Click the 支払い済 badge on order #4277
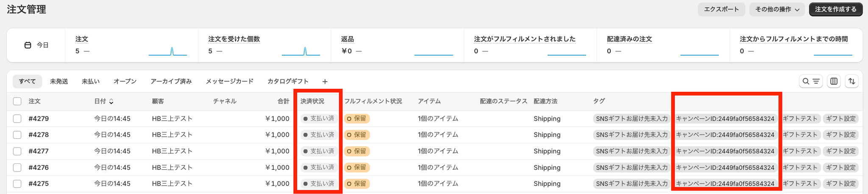The width and height of the screenshot is (868, 194). tap(319, 151)
